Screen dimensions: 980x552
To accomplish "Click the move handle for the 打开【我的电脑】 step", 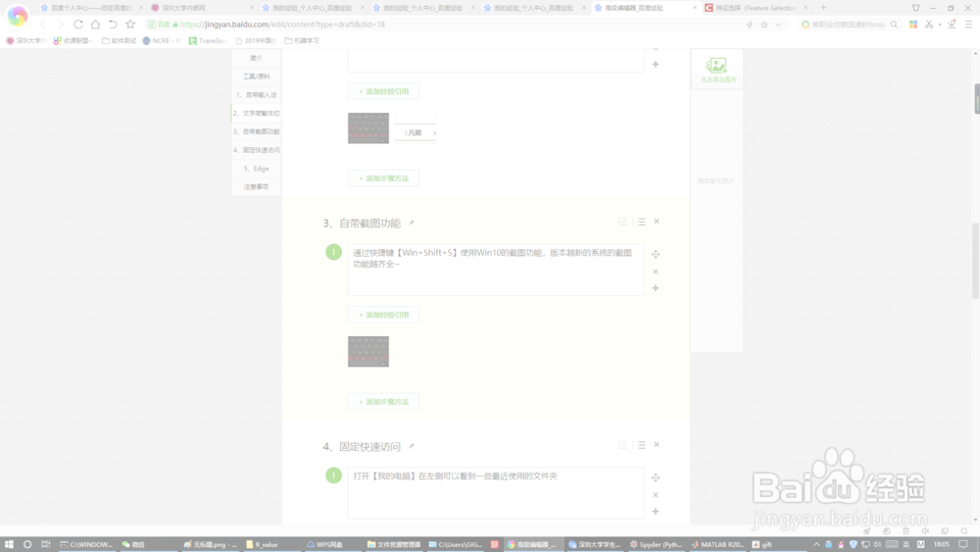I will pyautogui.click(x=656, y=477).
